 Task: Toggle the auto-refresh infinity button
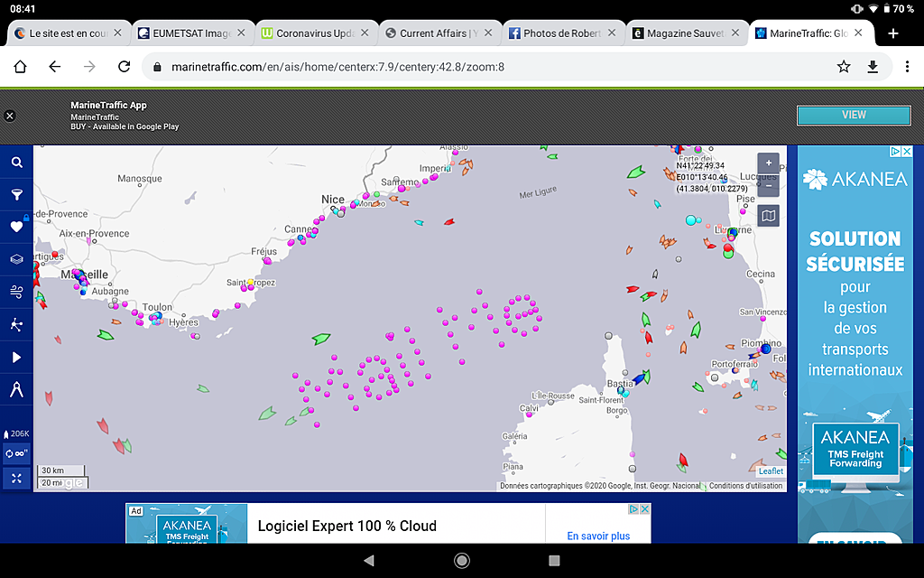tap(16, 453)
